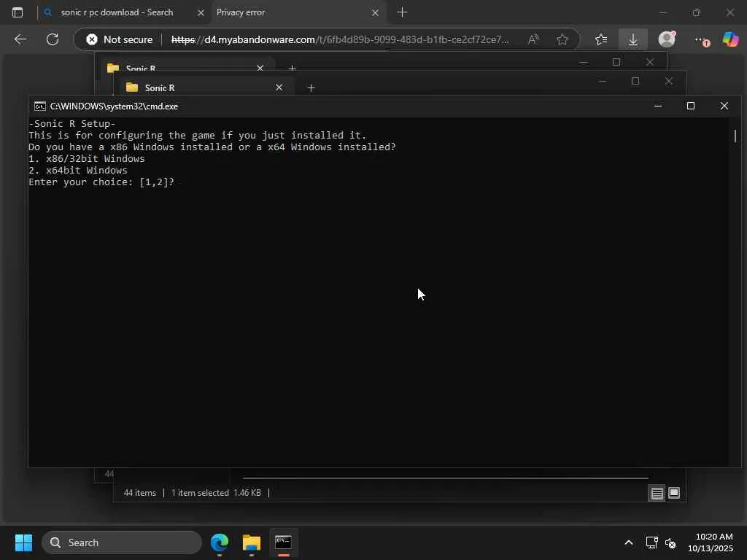The width and height of the screenshot is (747, 560).
Task: Show hidden system tray icons
Action: point(629,542)
